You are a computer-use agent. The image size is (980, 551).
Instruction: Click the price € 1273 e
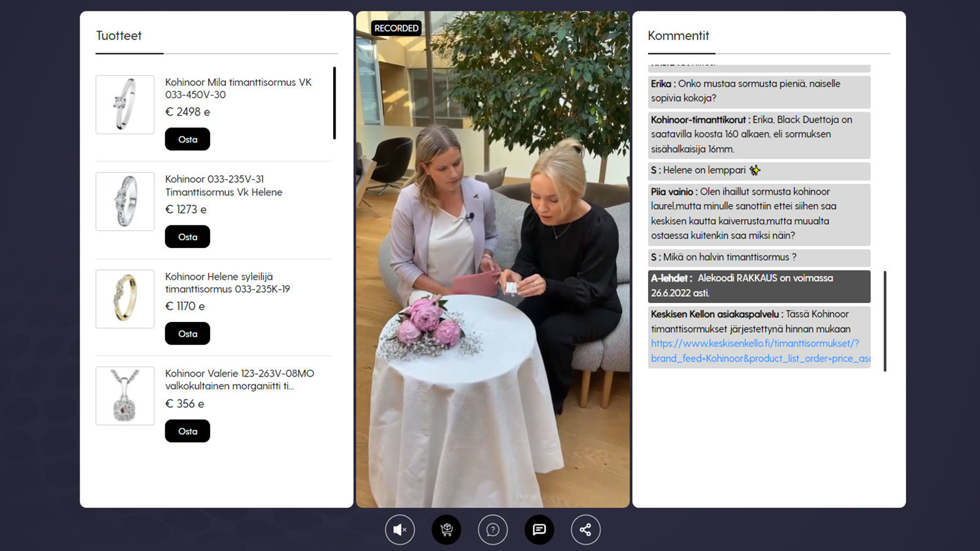pos(186,209)
